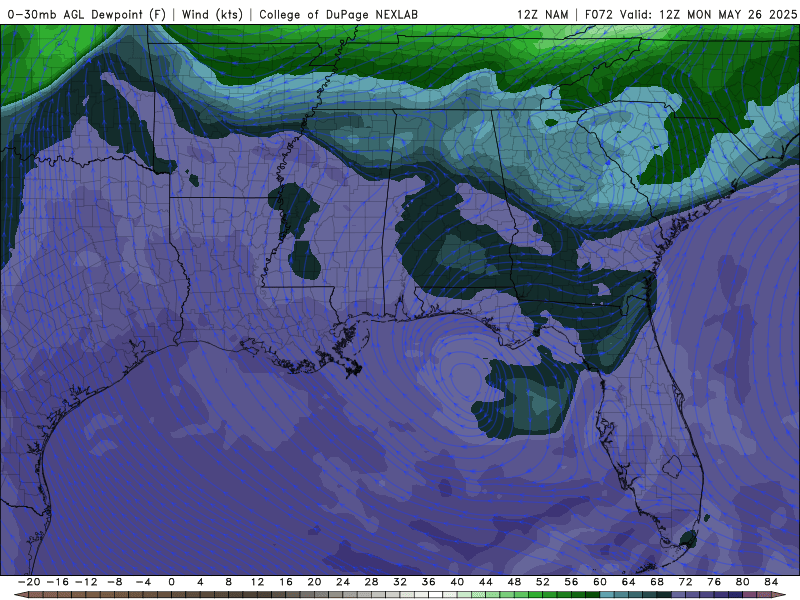Click the 36 label on the color scale
The image size is (800, 600).
(429, 582)
